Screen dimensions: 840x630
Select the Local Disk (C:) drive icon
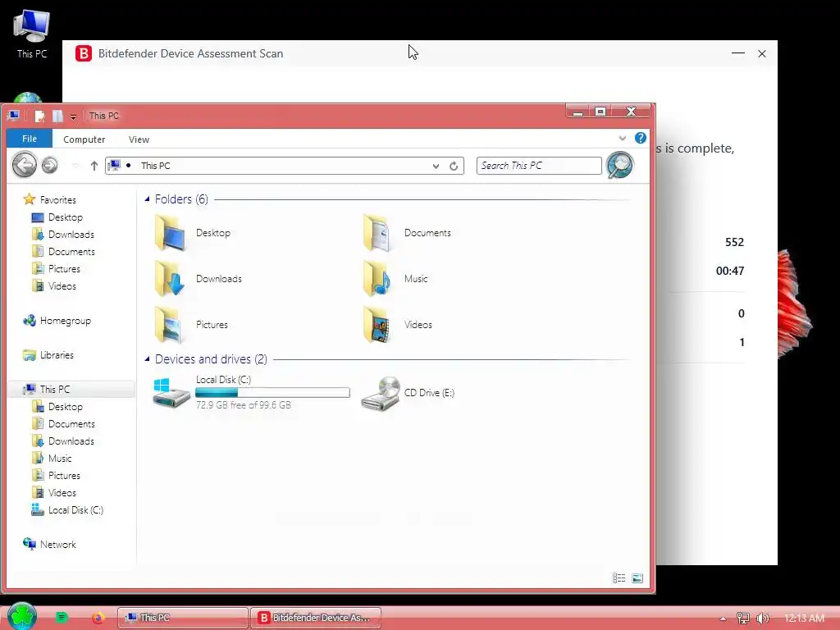tap(171, 393)
